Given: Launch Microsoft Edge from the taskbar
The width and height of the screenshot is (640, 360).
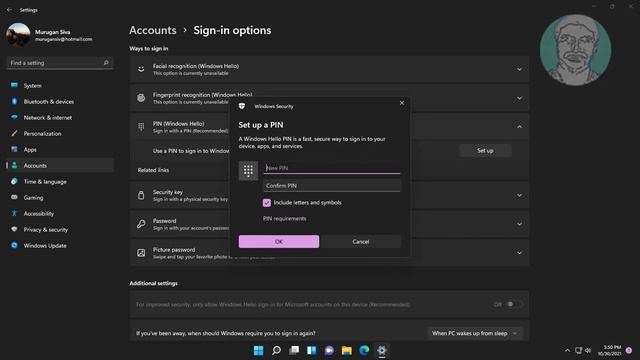Looking at the screenshot, I should [364, 350].
